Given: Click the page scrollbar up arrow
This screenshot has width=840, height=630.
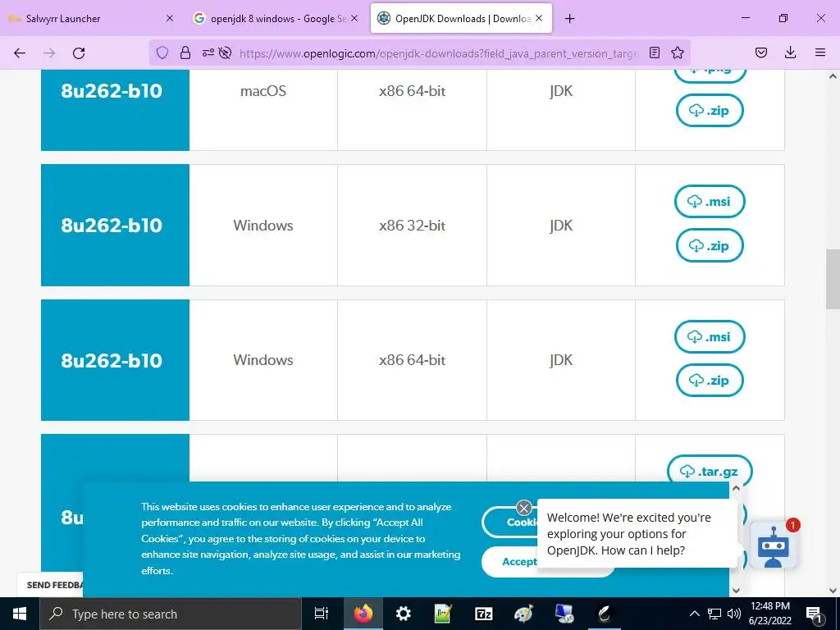Looking at the screenshot, I should tap(833, 76).
